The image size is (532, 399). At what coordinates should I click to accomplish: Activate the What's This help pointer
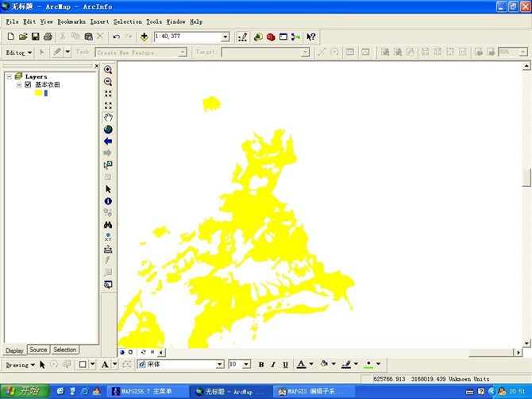311,37
